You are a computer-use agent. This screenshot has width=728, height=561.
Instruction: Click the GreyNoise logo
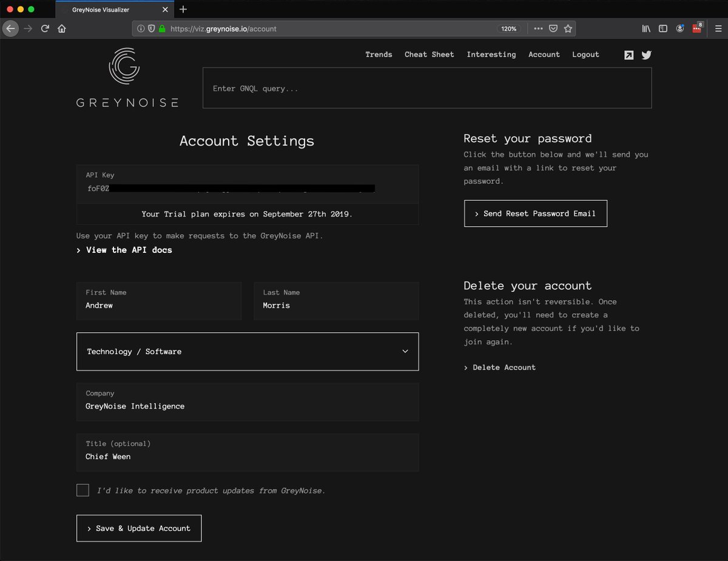click(x=127, y=78)
